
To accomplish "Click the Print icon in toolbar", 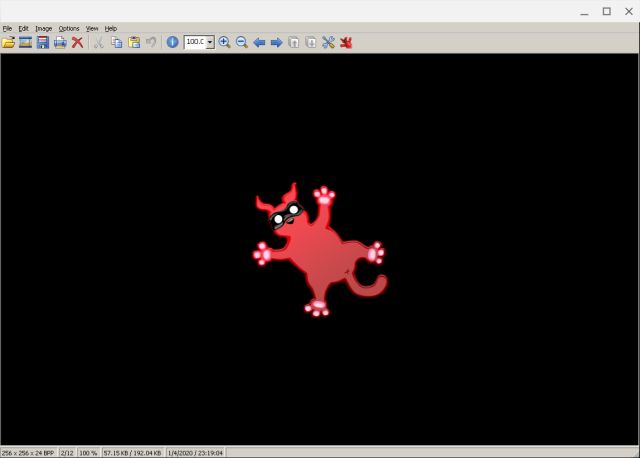I will 60,42.
